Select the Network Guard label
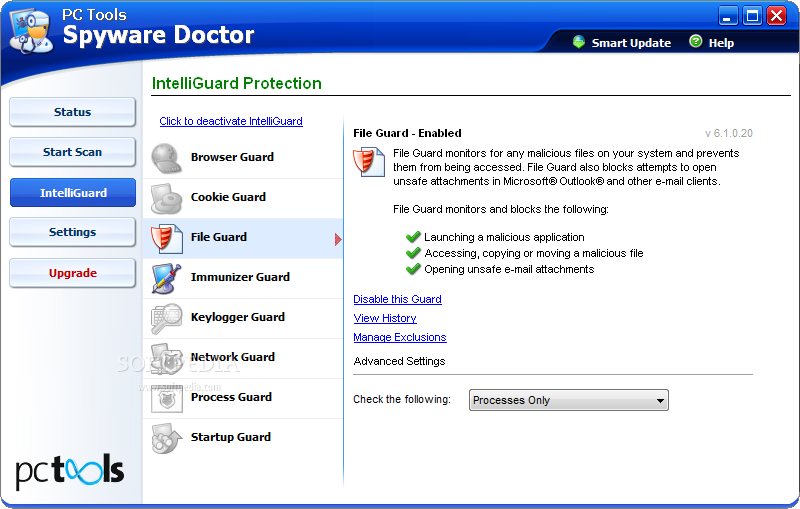This screenshot has height=509, width=800. pyautogui.click(x=233, y=357)
